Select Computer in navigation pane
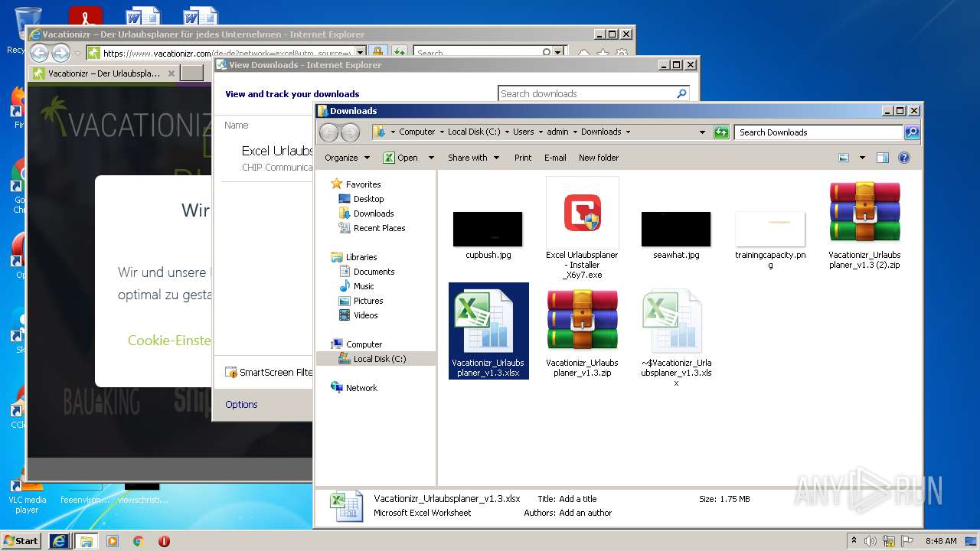Image resolution: width=980 pixels, height=551 pixels. [x=364, y=344]
